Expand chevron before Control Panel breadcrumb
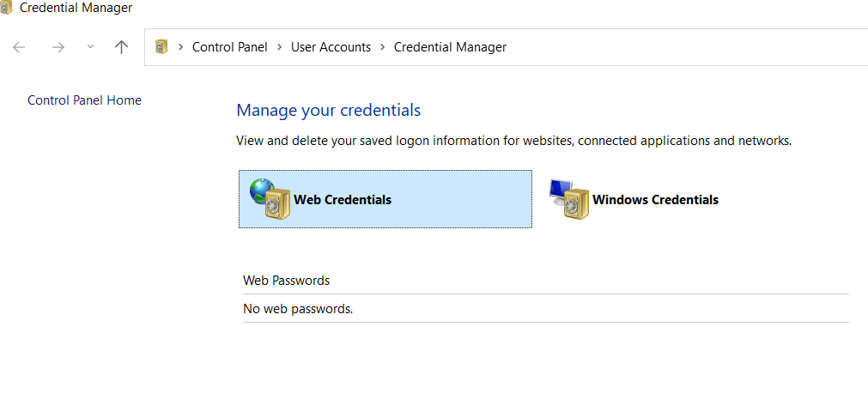The height and width of the screenshot is (393, 868). pyautogui.click(x=180, y=47)
